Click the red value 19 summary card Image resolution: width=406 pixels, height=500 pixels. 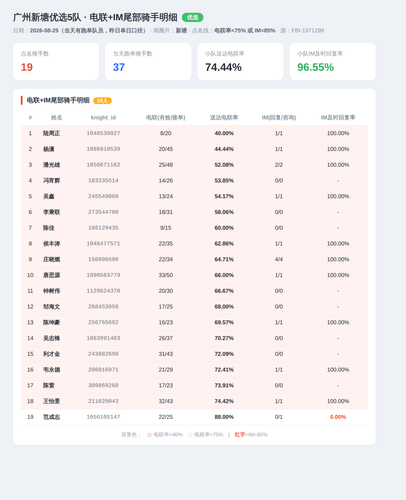[56, 61]
